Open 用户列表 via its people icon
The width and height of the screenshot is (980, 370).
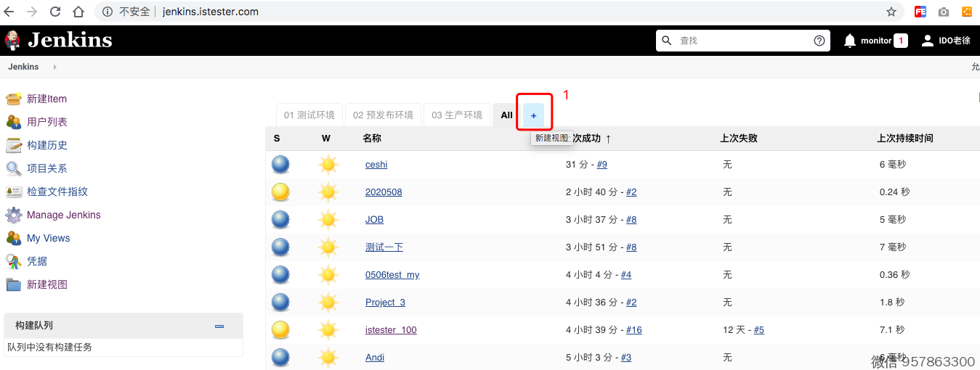click(14, 122)
